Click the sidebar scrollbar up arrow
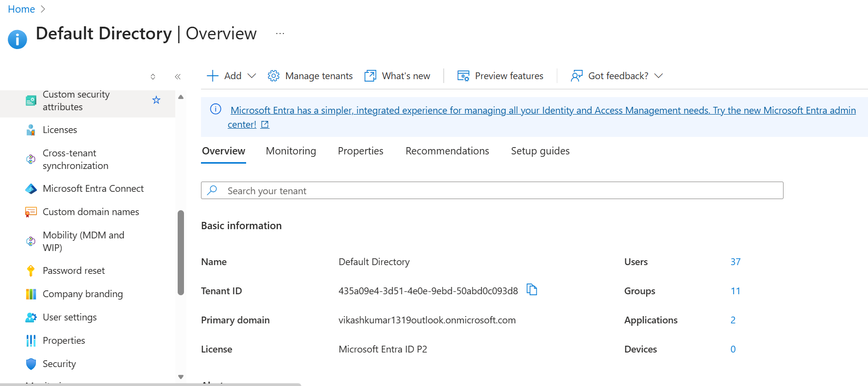 [181, 97]
